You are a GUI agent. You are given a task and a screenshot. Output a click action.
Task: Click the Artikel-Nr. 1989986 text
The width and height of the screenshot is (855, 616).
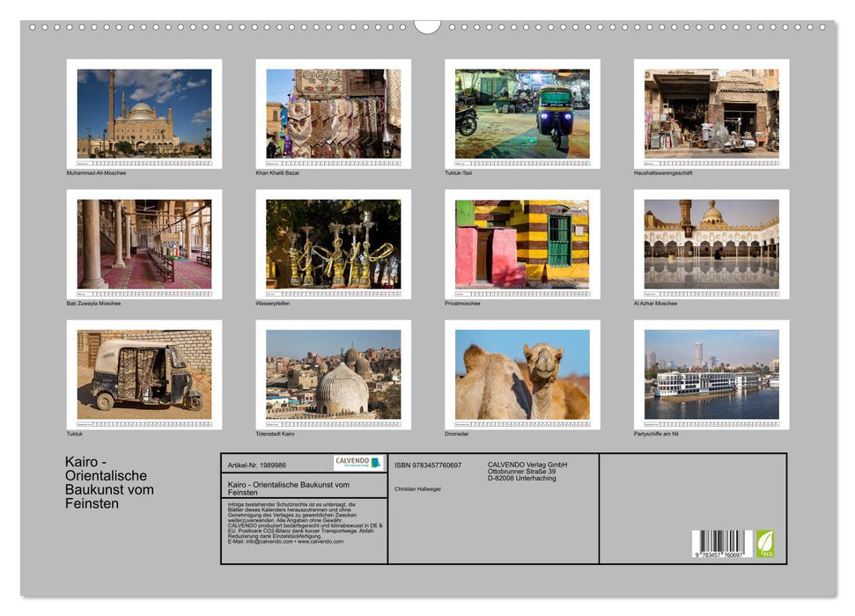(255, 466)
